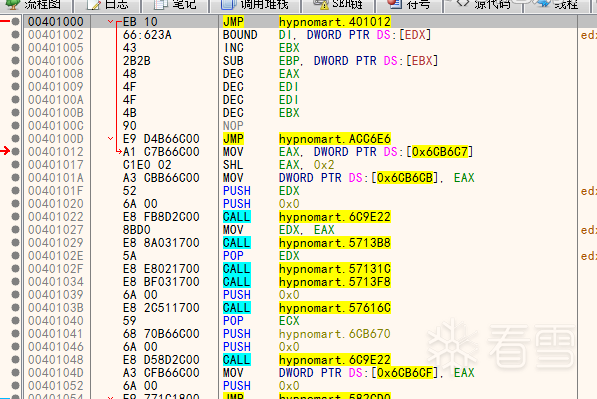Select the CALL hypnomart.5713F8 instruction

click(307, 282)
